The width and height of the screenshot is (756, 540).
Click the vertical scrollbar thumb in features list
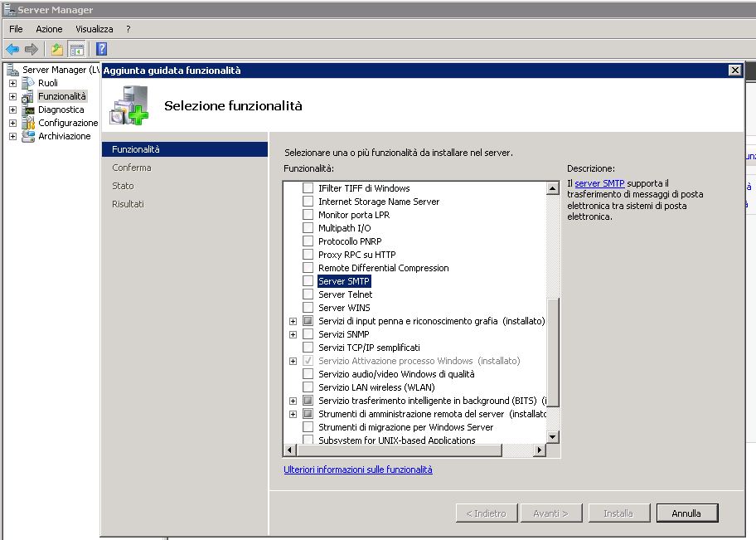[553, 353]
